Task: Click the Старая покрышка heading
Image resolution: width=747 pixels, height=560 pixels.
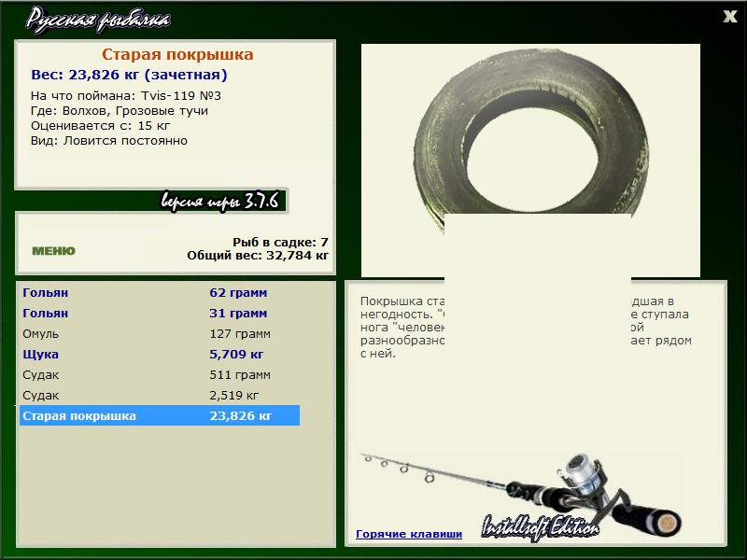Action: [x=177, y=54]
